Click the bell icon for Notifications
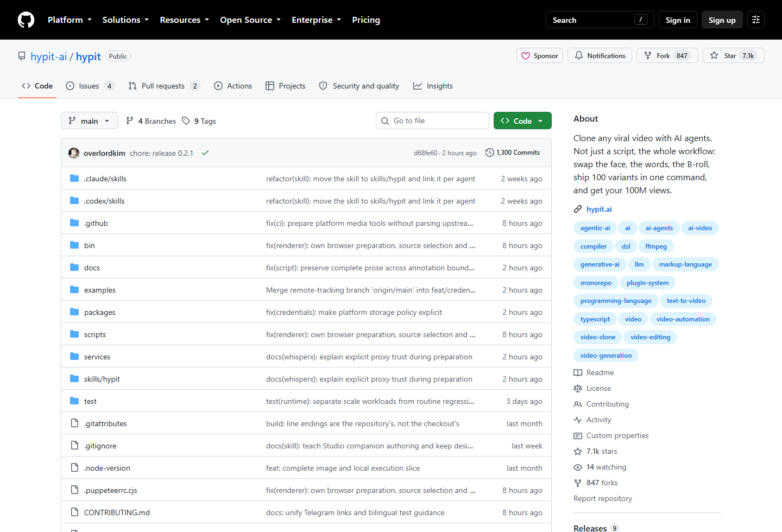This screenshot has height=532, width=782. 579,55
